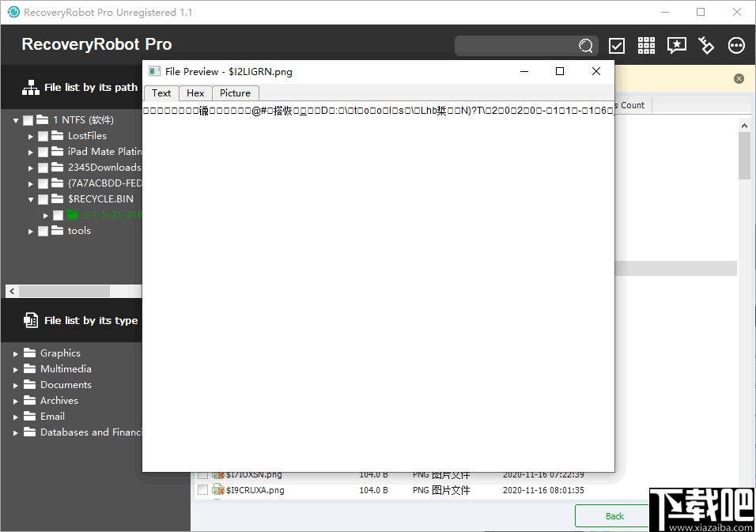Maximize the File Preview window
This screenshot has height=532, width=756.
(560, 71)
